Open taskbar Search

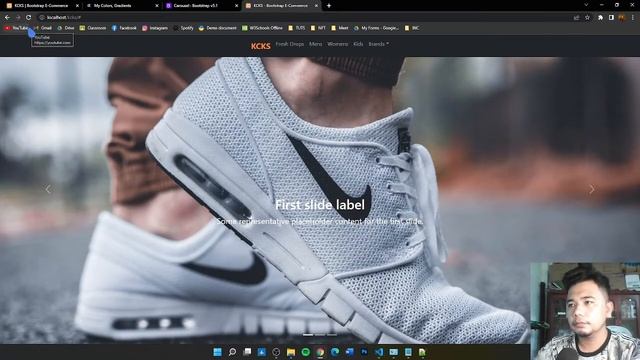232,352
